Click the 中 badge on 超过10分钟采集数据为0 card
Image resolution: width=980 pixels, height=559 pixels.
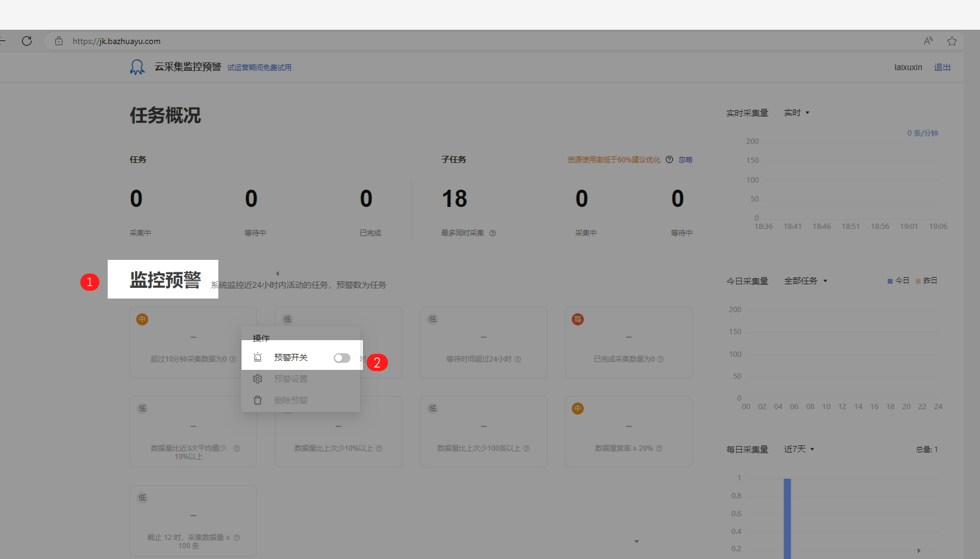[142, 319]
